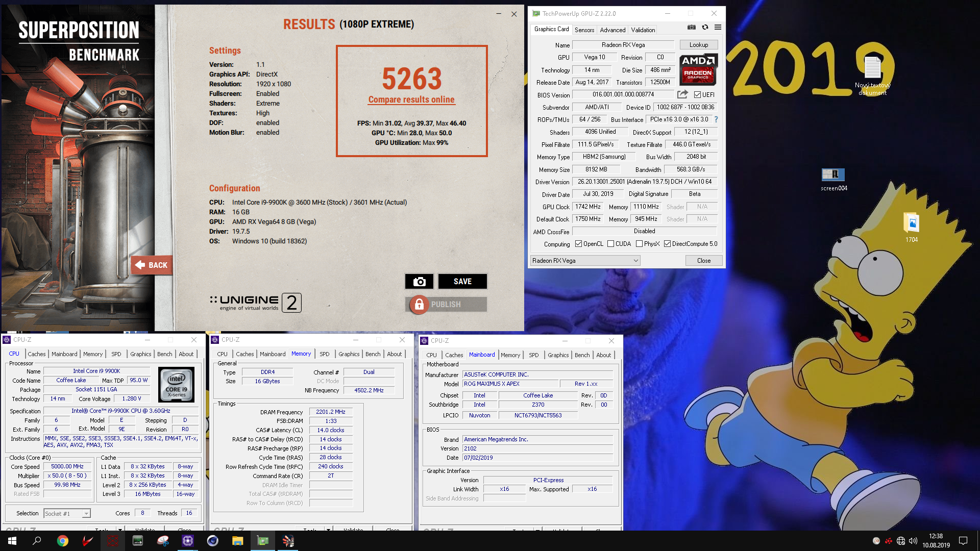Click the AMD Radeon Graphics logo in GPU-Z
Viewport: 980px width, 551px height.
coord(698,69)
